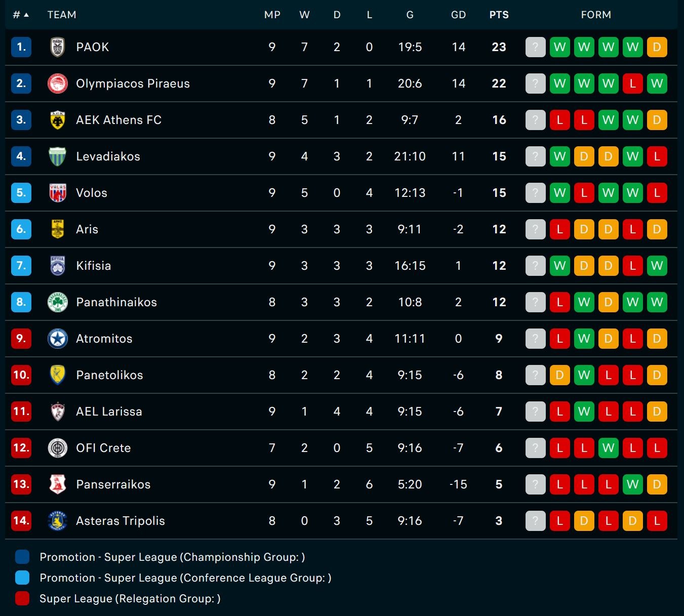Image resolution: width=684 pixels, height=616 pixels.
Task: Click the Panathinaikos shamrock logo
Action: pos(58,302)
